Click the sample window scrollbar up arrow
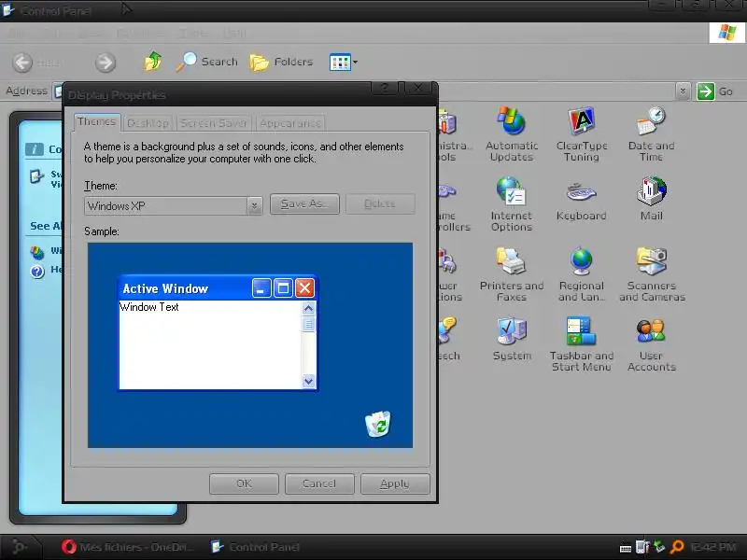The width and height of the screenshot is (747, 560). [308, 309]
